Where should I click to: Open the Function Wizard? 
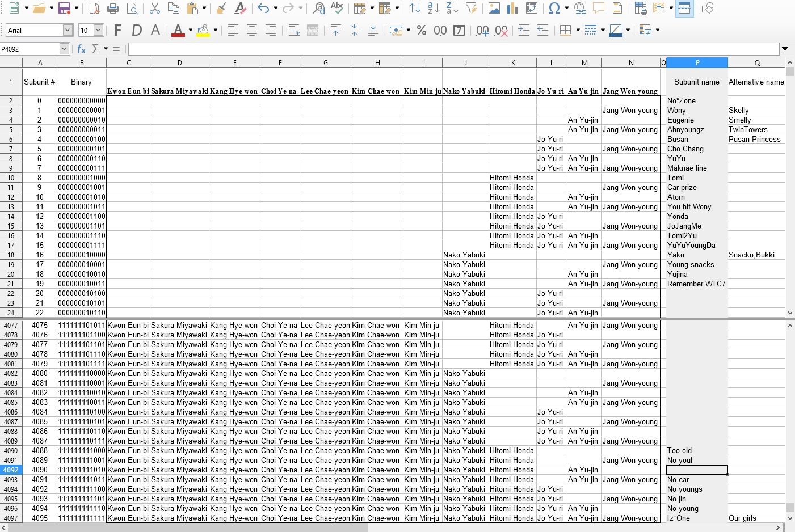click(81, 49)
